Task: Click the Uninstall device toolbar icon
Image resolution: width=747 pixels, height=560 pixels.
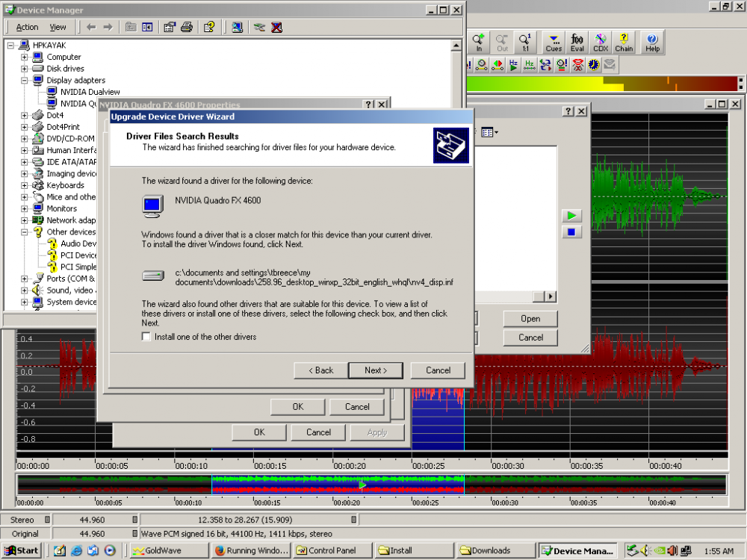Action: point(276,27)
